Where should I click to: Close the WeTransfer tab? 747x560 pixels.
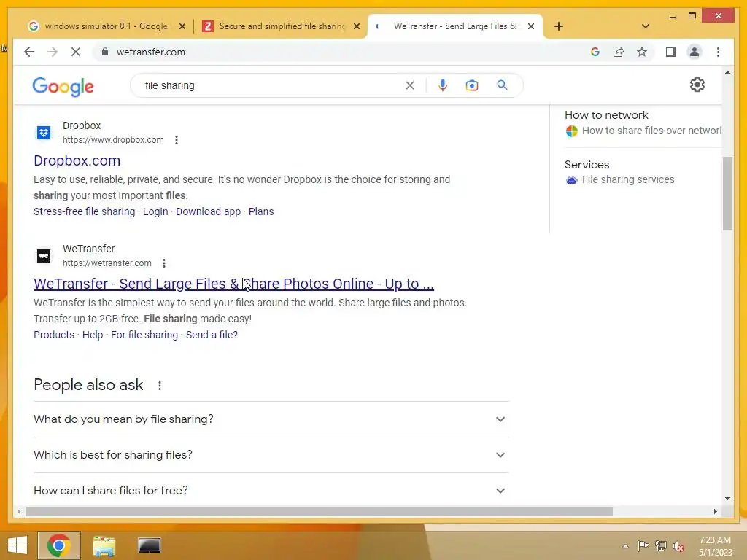click(531, 26)
